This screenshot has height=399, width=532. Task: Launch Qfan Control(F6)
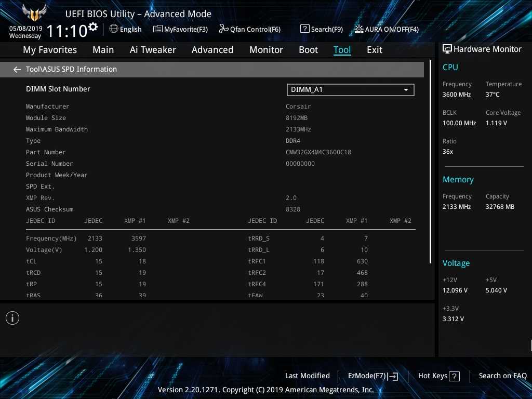pyautogui.click(x=250, y=29)
